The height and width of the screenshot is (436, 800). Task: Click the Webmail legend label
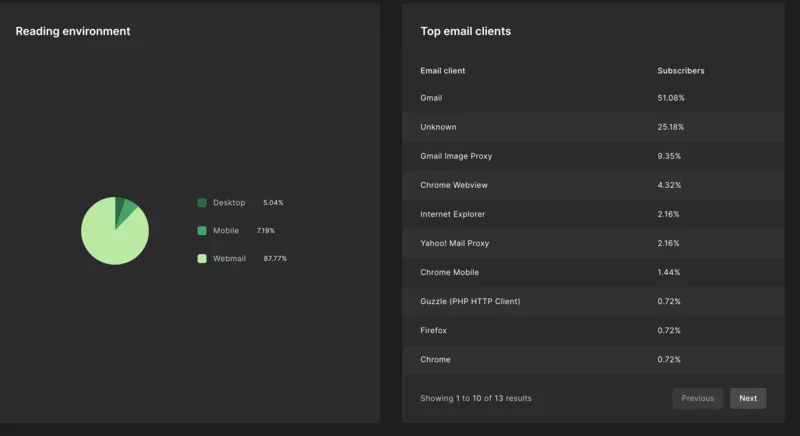pyautogui.click(x=229, y=259)
